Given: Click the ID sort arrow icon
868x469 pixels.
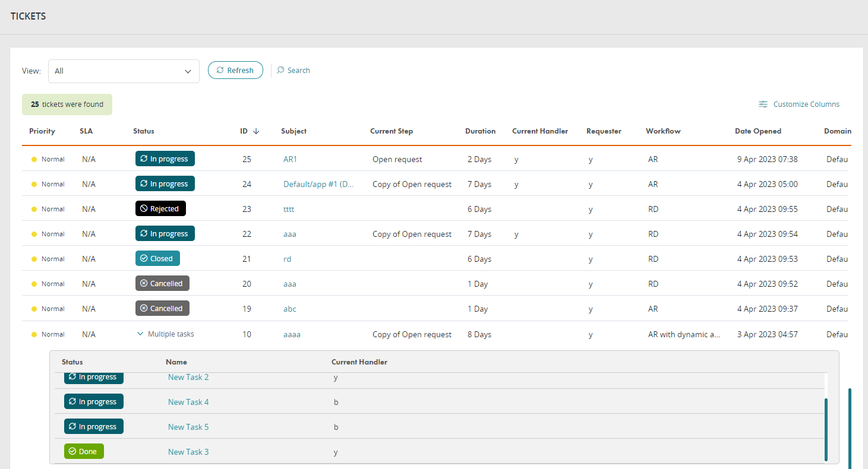Looking at the screenshot, I should 256,131.
